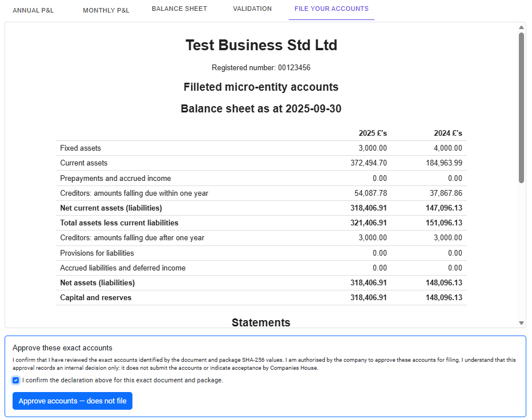Click the Capital and reserves label
The width and height of the screenshot is (532, 420).
96,298
